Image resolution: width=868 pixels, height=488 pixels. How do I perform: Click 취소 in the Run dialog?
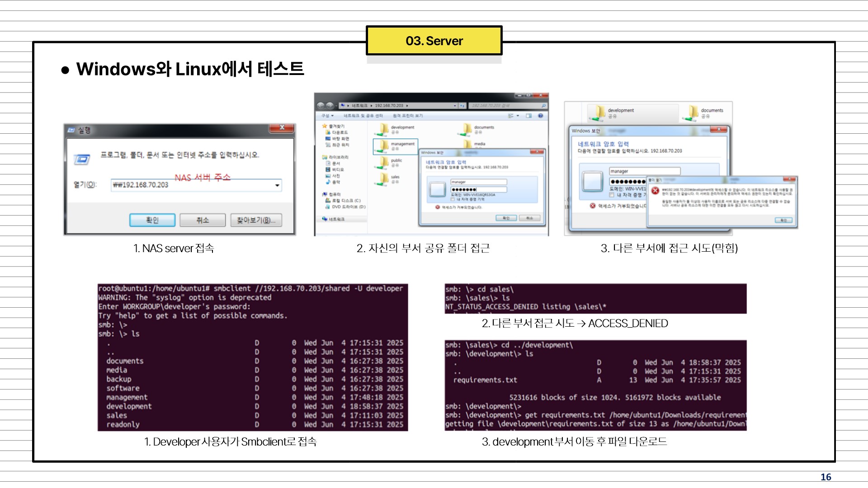(x=203, y=220)
